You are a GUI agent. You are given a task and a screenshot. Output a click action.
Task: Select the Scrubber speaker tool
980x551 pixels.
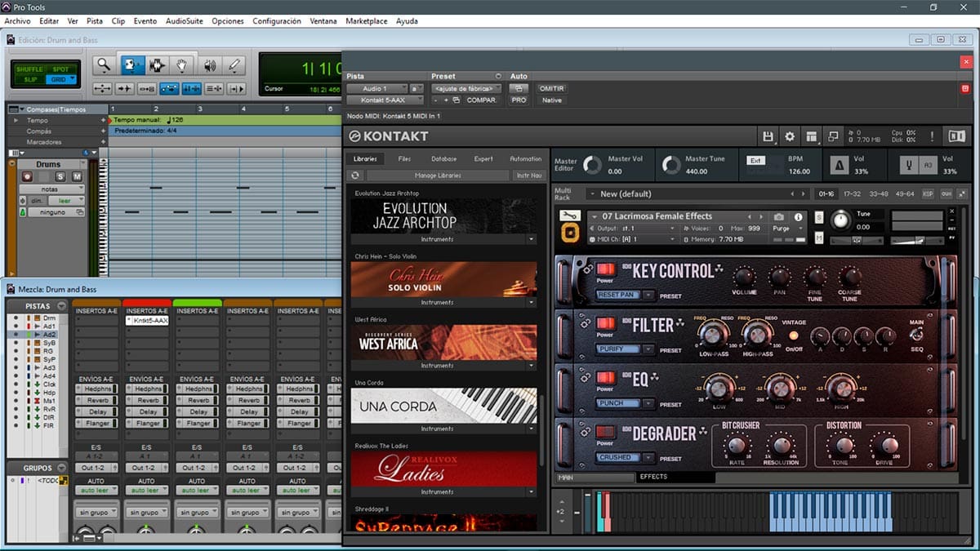click(209, 65)
